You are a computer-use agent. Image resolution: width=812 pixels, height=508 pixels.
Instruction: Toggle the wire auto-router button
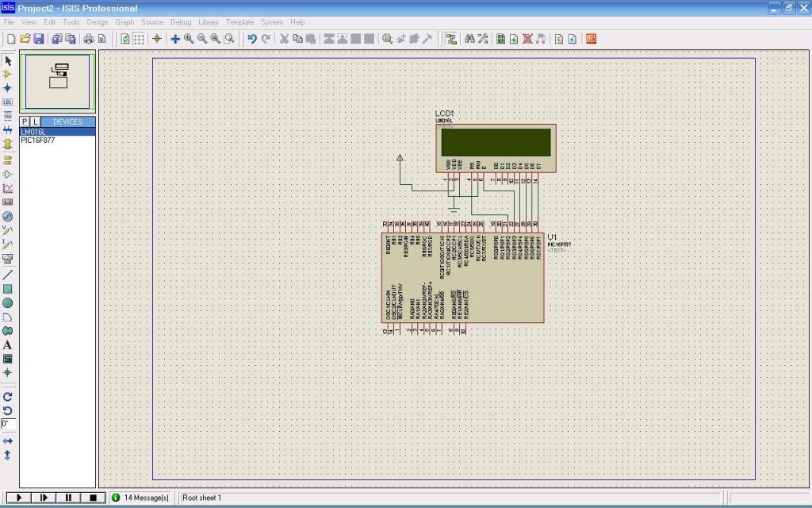pos(451,39)
